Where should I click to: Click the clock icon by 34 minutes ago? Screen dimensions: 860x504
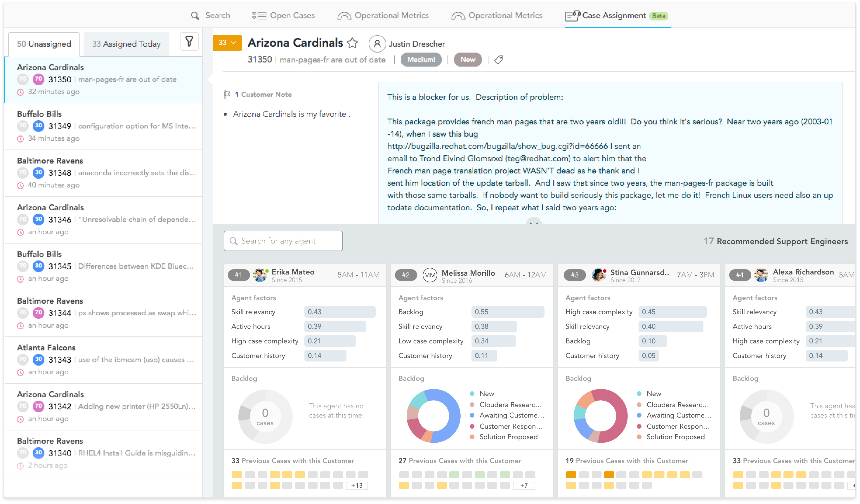pyautogui.click(x=20, y=139)
